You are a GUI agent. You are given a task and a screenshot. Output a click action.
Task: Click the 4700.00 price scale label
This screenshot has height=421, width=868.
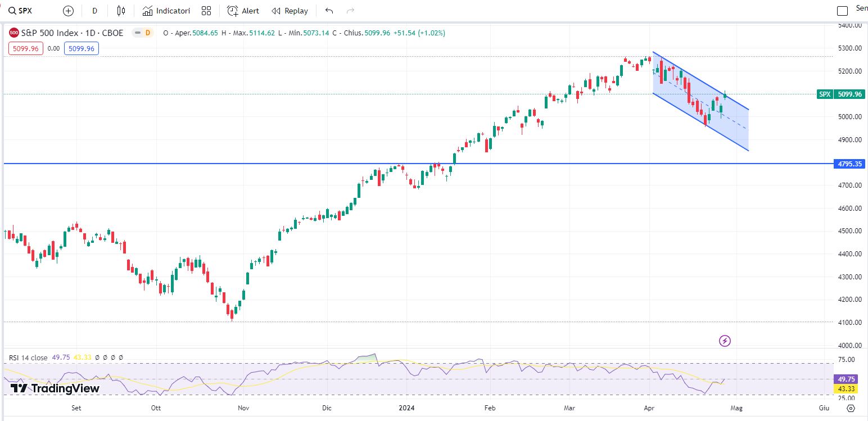coord(850,185)
